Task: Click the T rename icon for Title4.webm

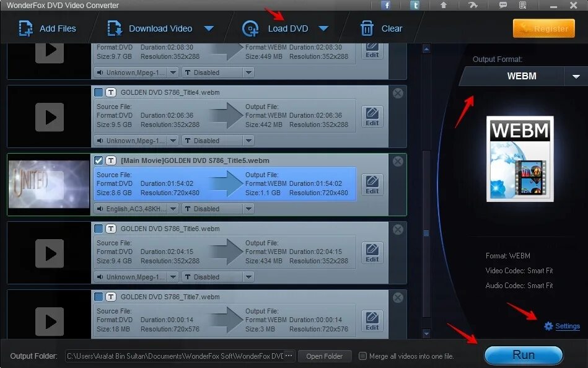Action: click(111, 92)
